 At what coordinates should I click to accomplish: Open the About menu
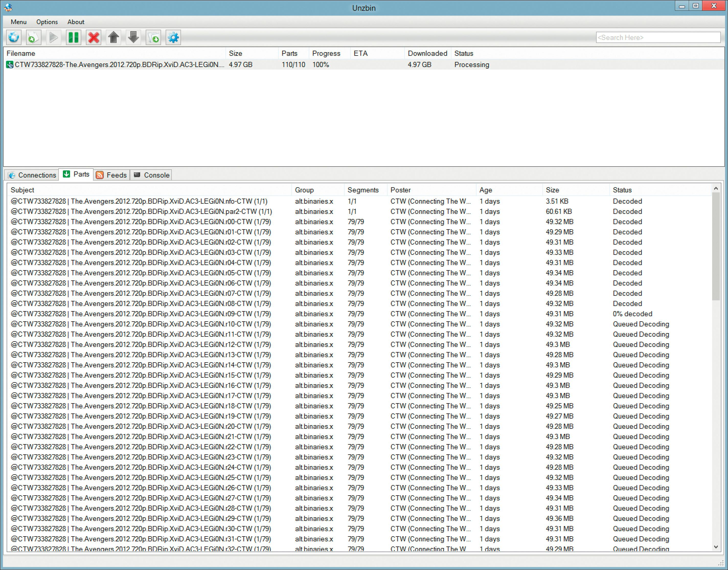(x=76, y=22)
